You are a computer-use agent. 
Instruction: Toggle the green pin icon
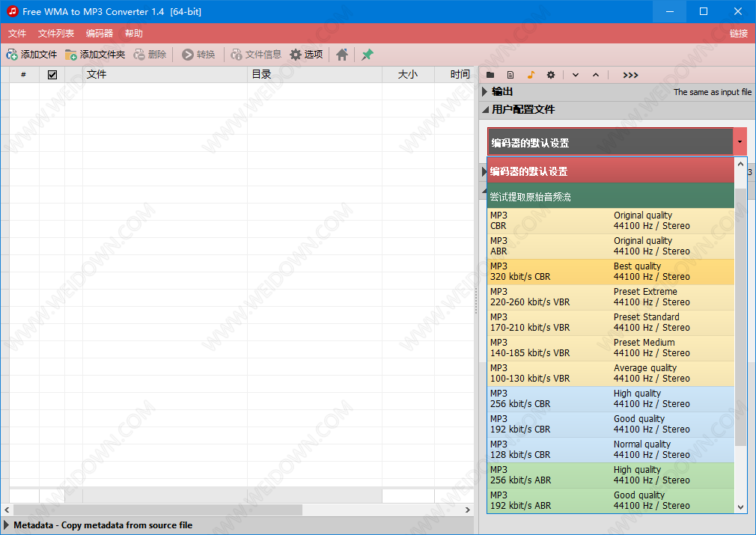pyautogui.click(x=368, y=55)
